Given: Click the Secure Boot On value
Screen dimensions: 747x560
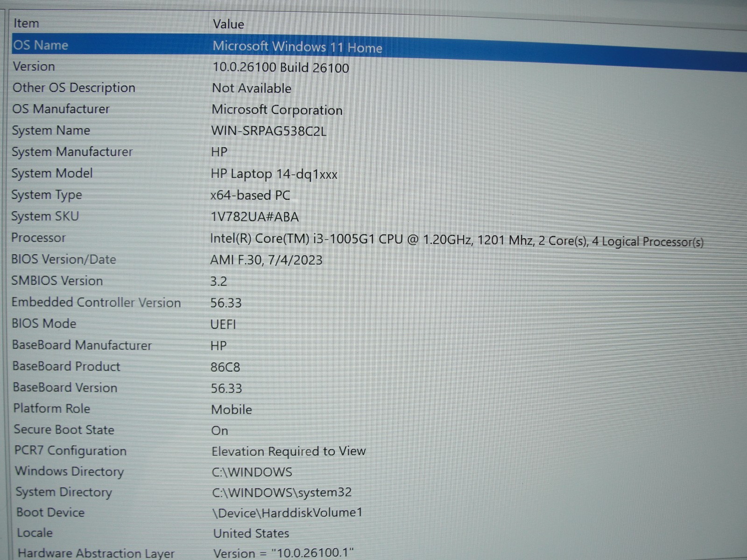Looking at the screenshot, I should coord(219,431).
